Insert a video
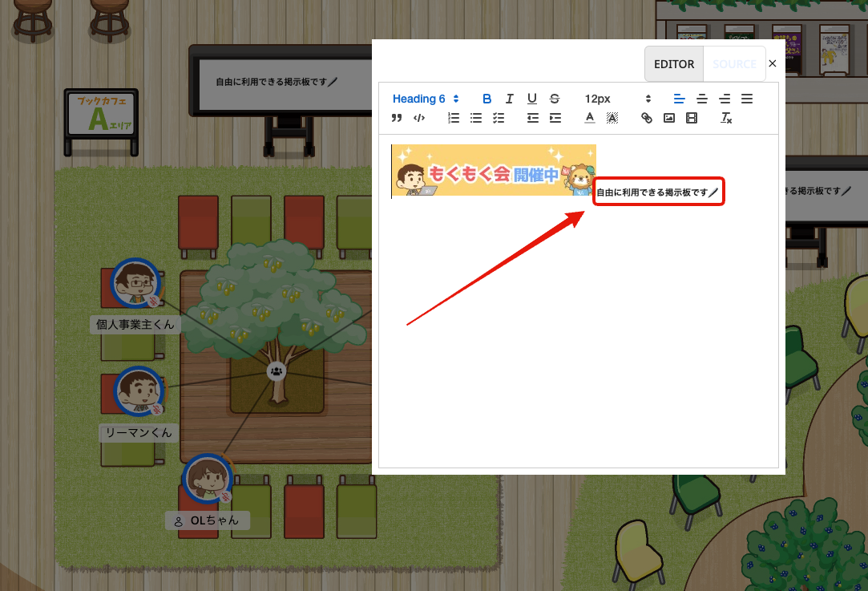868x591 pixels. click(x=692, y=118)
